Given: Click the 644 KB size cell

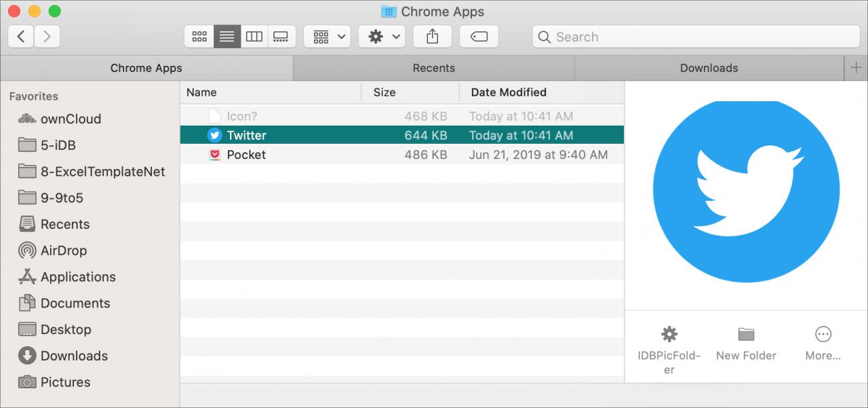Looking at the screenshot, I should (x=426, y=135).
